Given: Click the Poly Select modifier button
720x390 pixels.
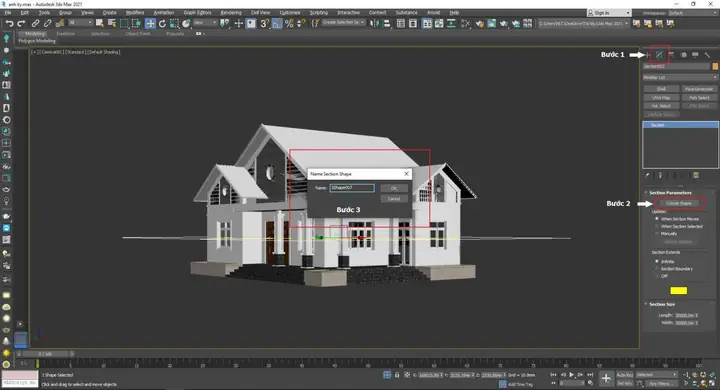Looking at the screenshot, I should 699,97.
